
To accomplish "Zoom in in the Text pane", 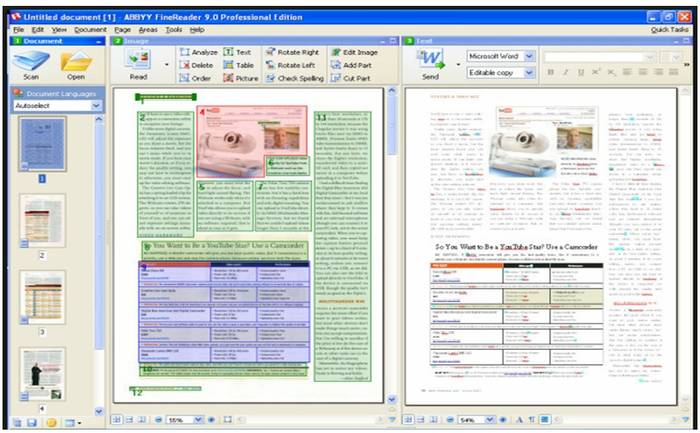I will [x=503, y=420].
